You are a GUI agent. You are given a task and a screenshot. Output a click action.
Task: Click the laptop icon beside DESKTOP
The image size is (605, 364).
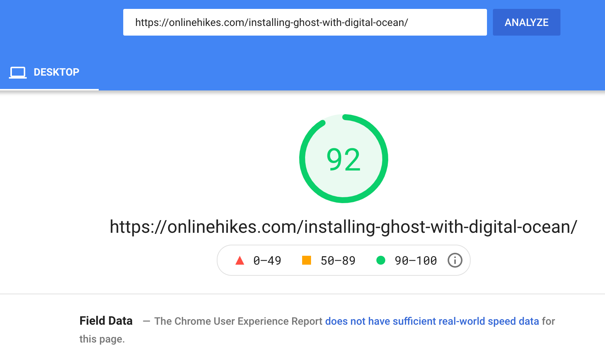(x=18, y=72)
